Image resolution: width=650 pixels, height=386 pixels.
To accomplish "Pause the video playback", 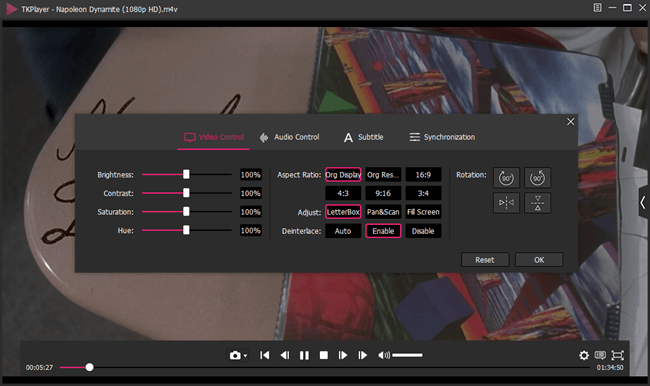I will click(x=304, y=355).
